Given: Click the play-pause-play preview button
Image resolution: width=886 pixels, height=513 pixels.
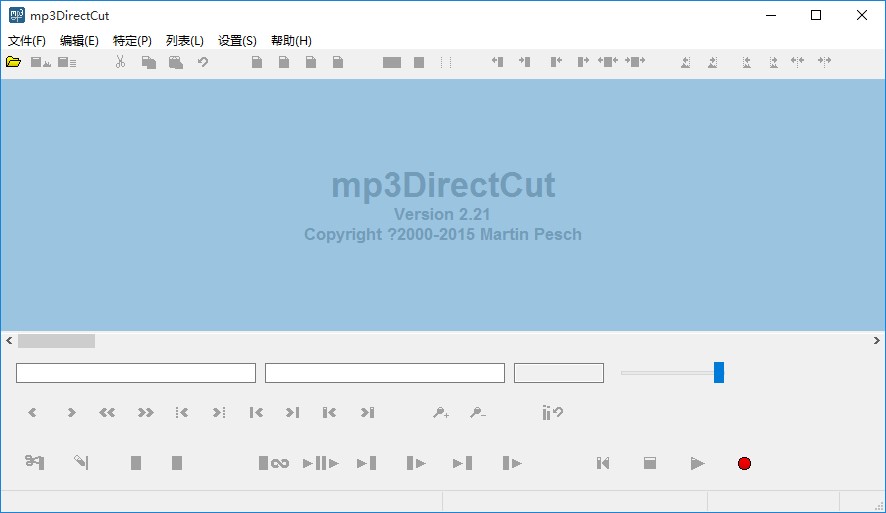Looking at the screenshot, I should coord(320,463).
